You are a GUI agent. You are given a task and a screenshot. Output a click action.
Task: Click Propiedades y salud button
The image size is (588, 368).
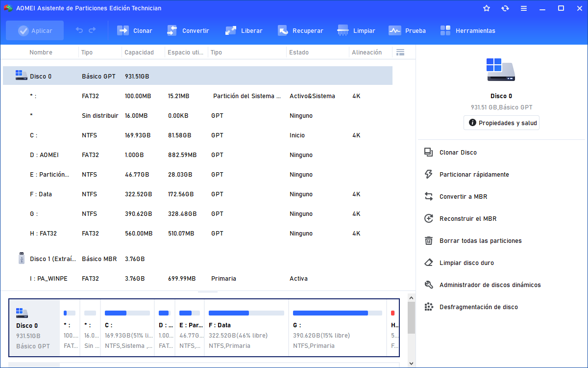point(501,123)
